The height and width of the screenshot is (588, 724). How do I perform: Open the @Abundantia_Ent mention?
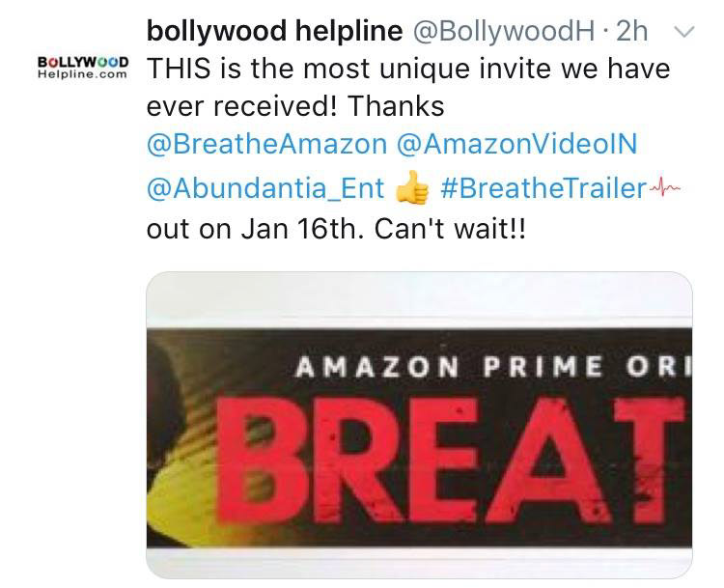tap(265, 188)
